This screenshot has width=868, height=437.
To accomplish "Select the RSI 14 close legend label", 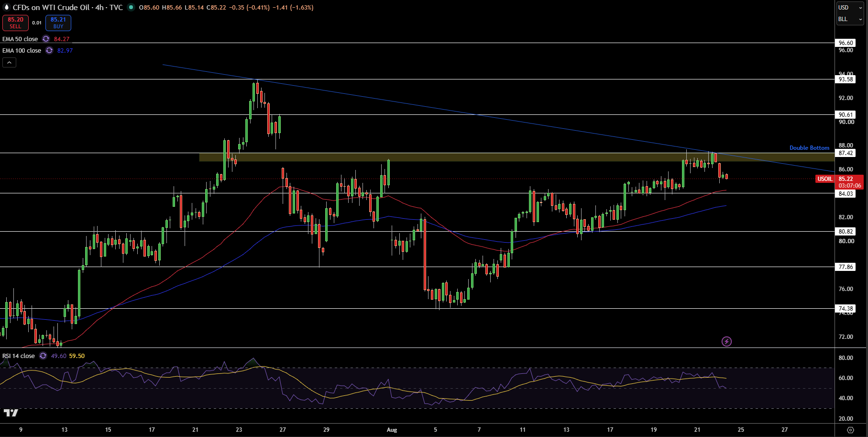I will [x=19, y=356].
